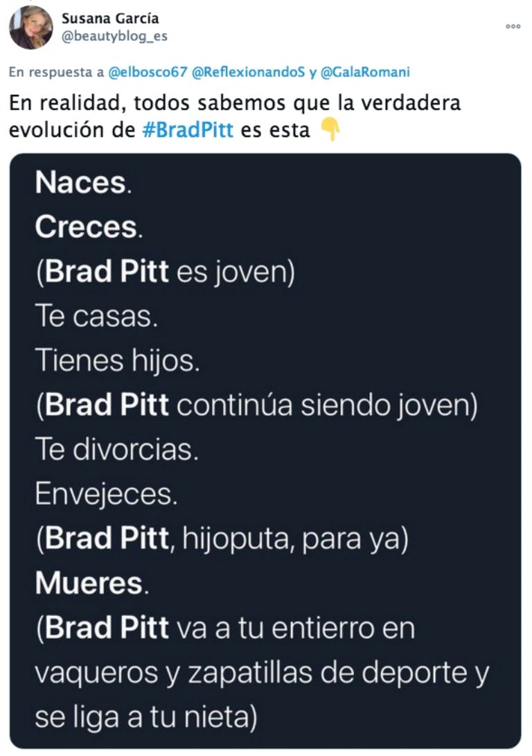Click the "(Brad Pitt es joven)" line
Screen dimensions: 532x756
click(166, 272)
